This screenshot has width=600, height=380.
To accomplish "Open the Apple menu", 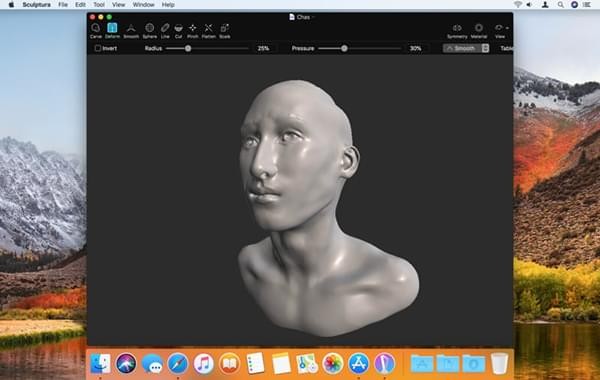I will coord(11,5).
